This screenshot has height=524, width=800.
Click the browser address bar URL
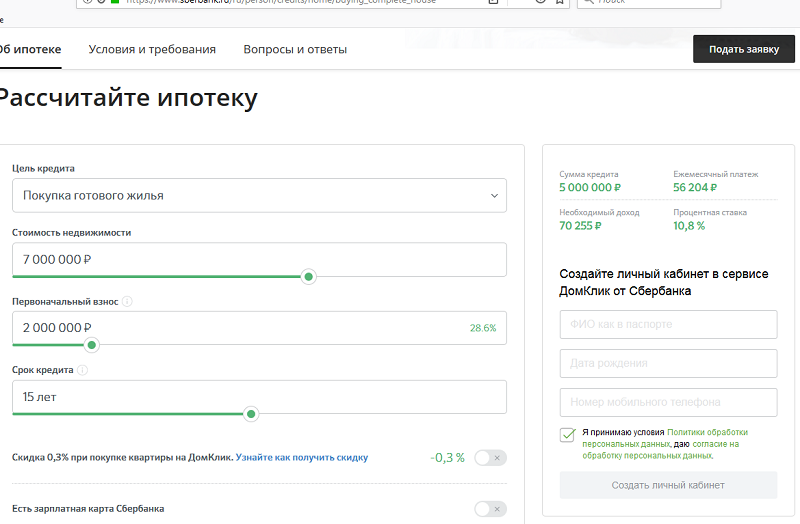tap(281, 2)
